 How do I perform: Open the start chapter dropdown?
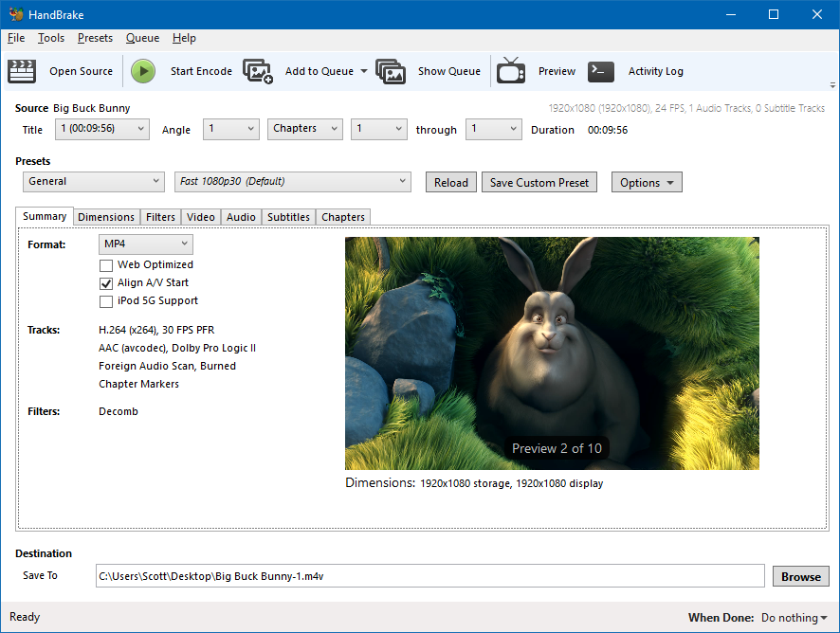(378, 129)
